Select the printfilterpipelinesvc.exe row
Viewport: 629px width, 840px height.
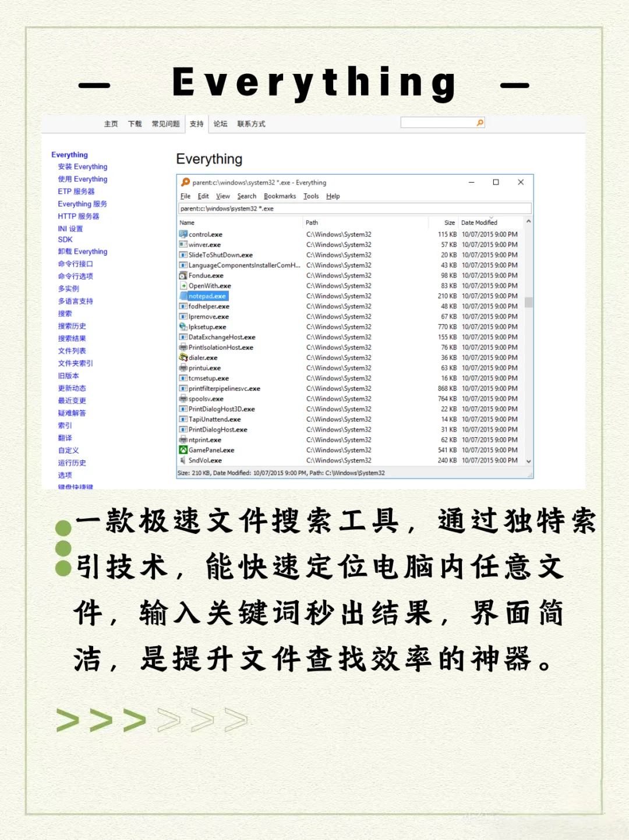click(351, 389)
